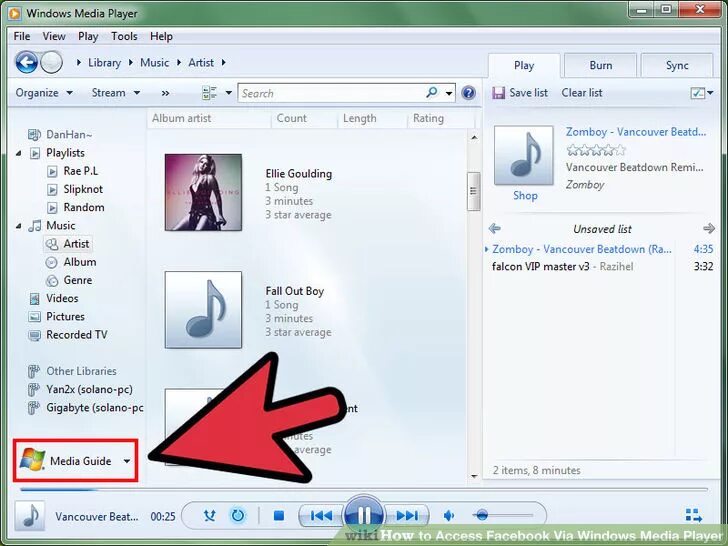The height and width of the screenshot is (546, 728).
Task: Open the list options checkmark icon
Action: 697,93
